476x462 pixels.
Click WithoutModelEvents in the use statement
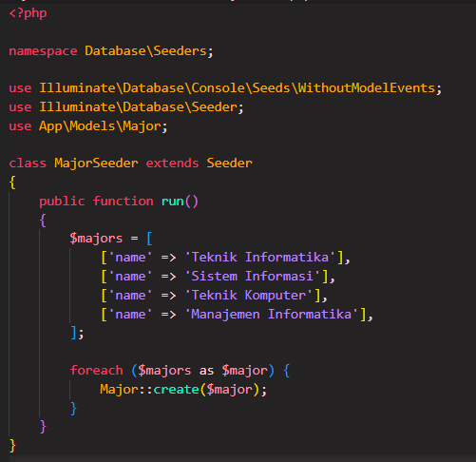tap(367, 87)
